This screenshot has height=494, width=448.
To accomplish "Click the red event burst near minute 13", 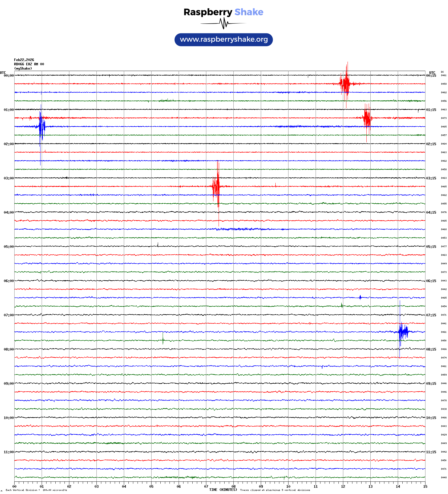I will 367,118.
